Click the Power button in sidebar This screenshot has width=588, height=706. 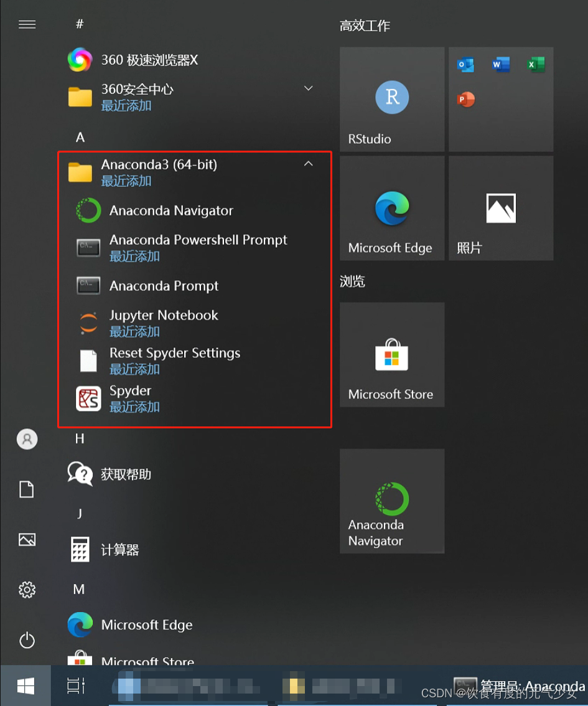coord(27,640)
